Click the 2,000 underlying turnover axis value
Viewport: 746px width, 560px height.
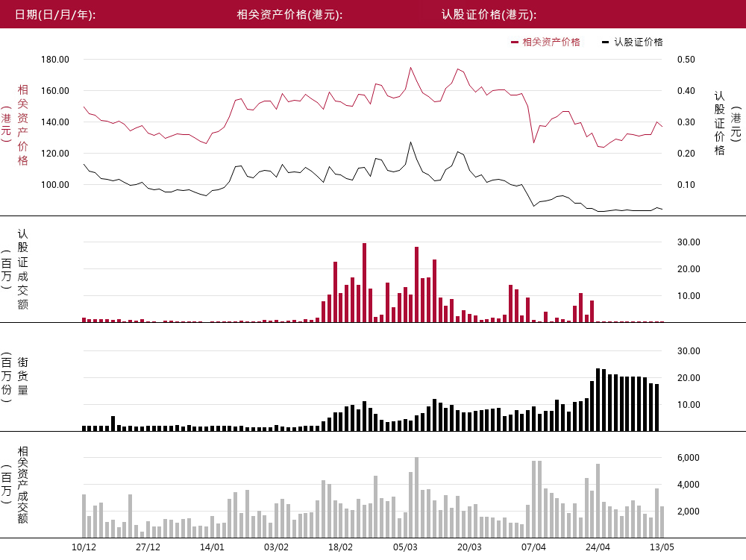[689, 512]
